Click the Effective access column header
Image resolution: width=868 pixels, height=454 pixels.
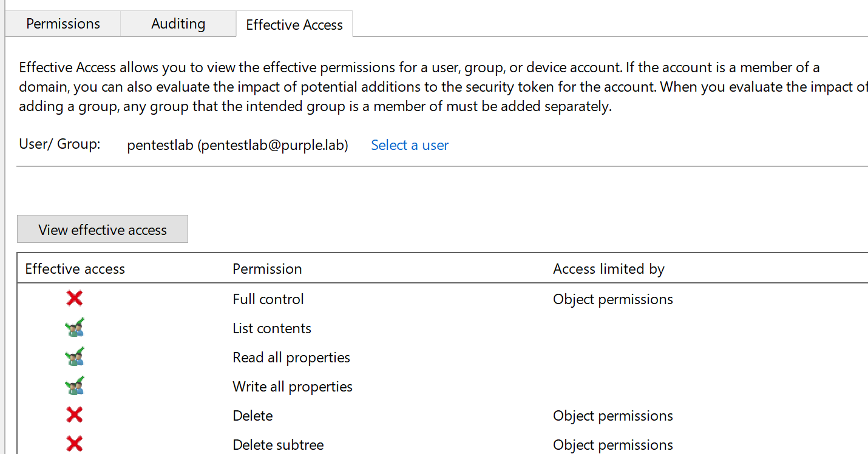75,269
